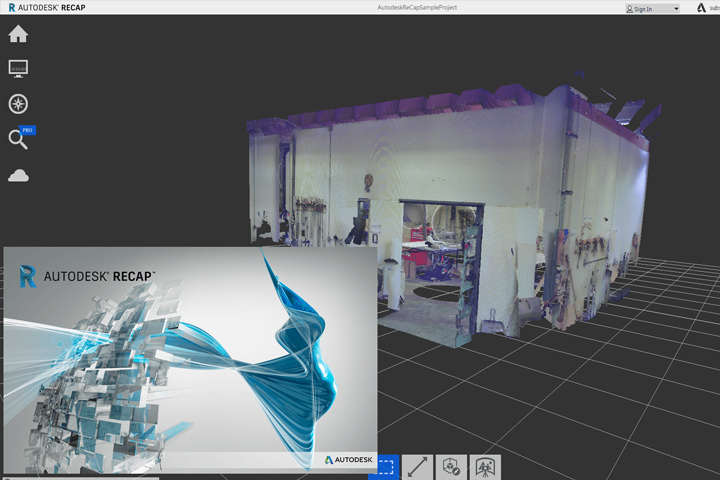Open the Display Settings monitor icon
Screen dimensions: 720x480
click(18, 68)
